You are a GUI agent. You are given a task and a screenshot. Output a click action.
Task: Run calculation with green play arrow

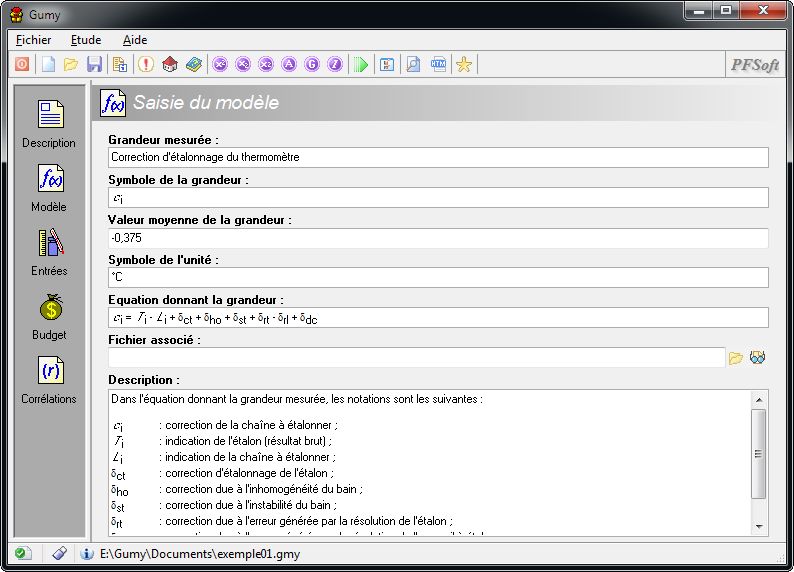[361, 64]
